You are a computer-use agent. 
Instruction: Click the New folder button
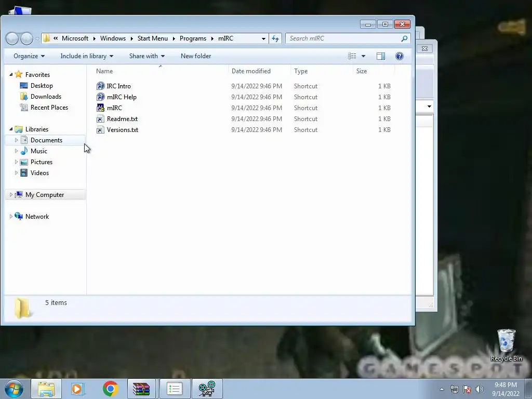coord(196,56)
